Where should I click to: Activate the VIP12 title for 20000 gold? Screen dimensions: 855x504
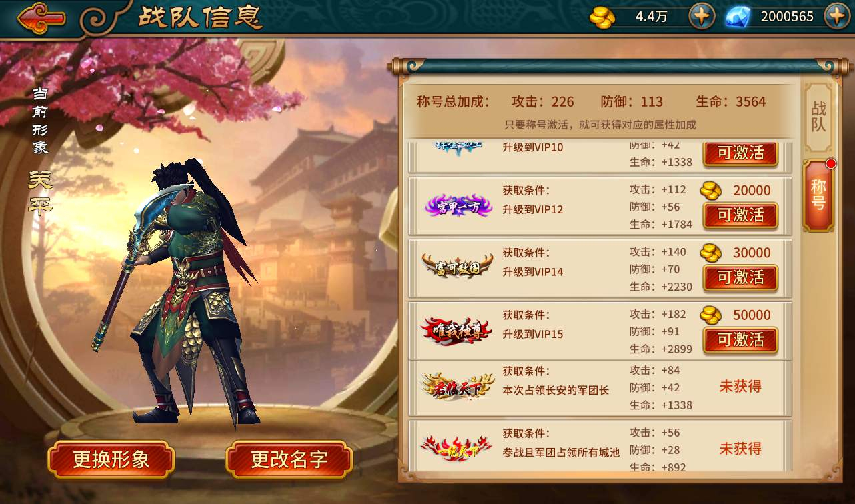click(x=740, y=215)
